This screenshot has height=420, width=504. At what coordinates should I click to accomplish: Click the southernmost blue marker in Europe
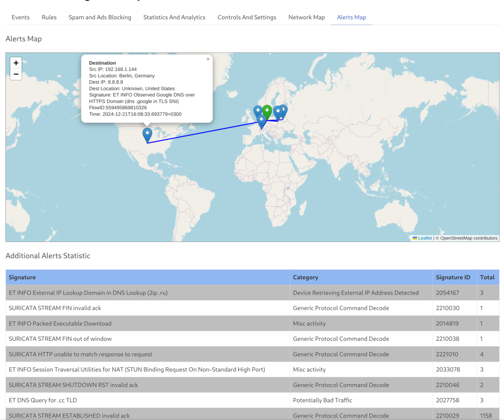(262, 121)
